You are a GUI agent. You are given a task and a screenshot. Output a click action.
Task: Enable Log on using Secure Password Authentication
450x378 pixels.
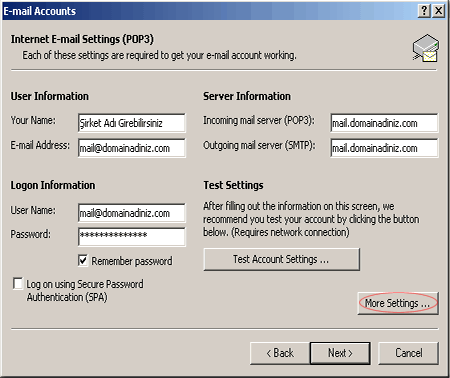pos(18,283)
